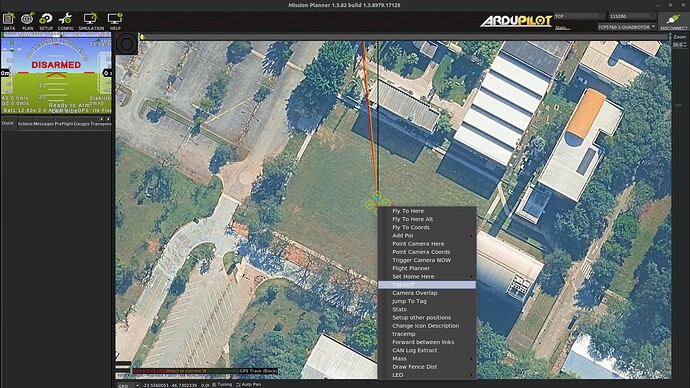Select Change icon Description
Screen dimensions: 690x388
point(427,326)
